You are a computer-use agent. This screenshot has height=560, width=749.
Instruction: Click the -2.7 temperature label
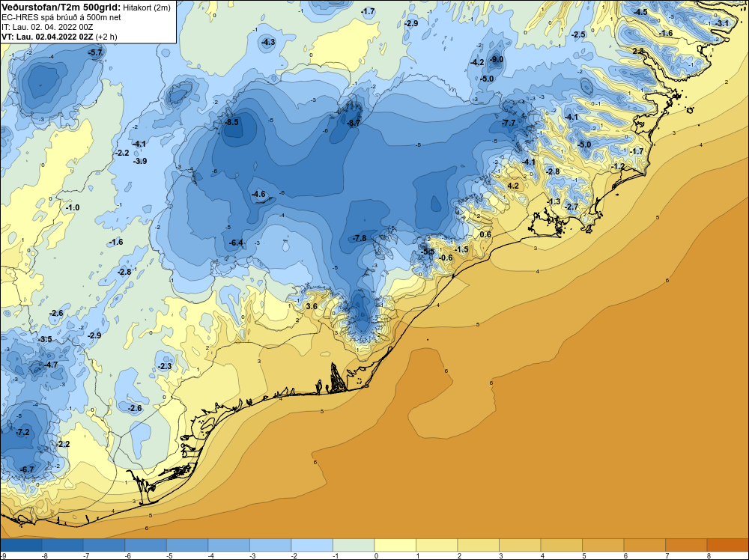coord(571,207)
